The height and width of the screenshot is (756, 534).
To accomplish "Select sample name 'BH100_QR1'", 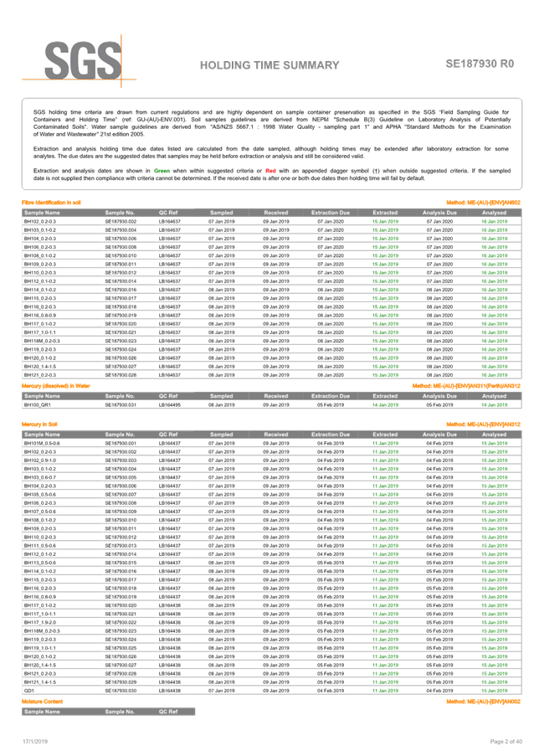I will click(x=37, y=405).
